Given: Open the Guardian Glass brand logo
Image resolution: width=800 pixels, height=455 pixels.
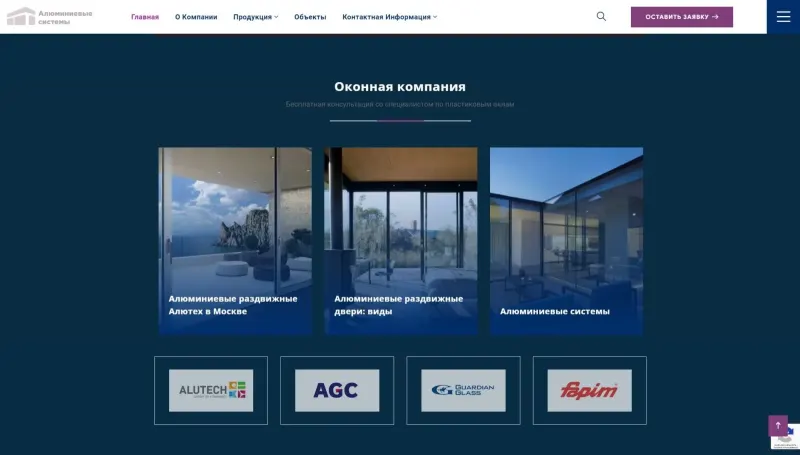Looking at the screenshot, I should pyautogui.click(x=463, y=390).
